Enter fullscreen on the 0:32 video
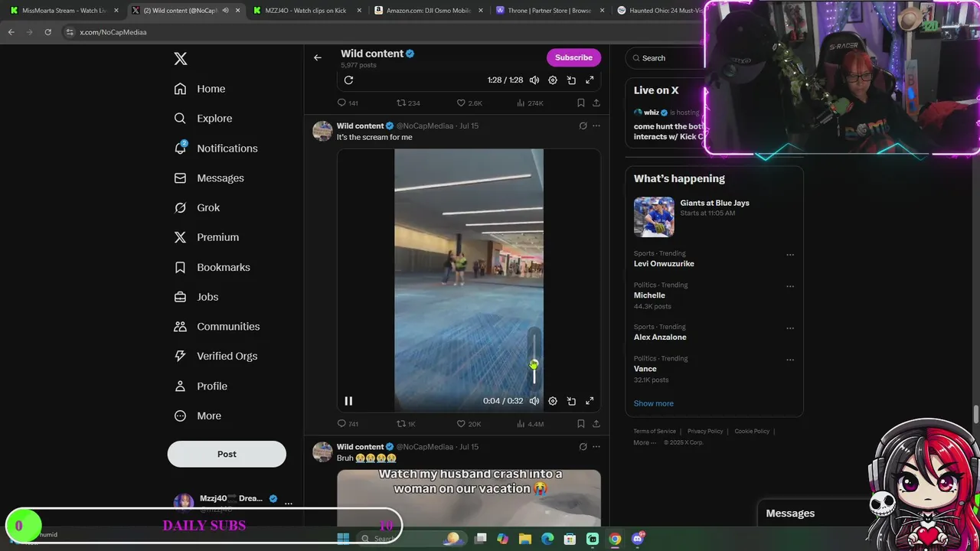 (590, 401)
